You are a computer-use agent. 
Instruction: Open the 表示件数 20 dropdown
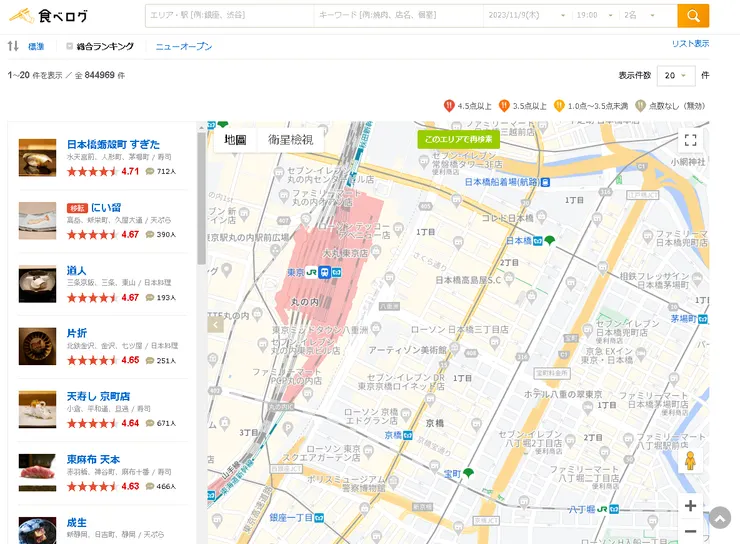point(676,75)
